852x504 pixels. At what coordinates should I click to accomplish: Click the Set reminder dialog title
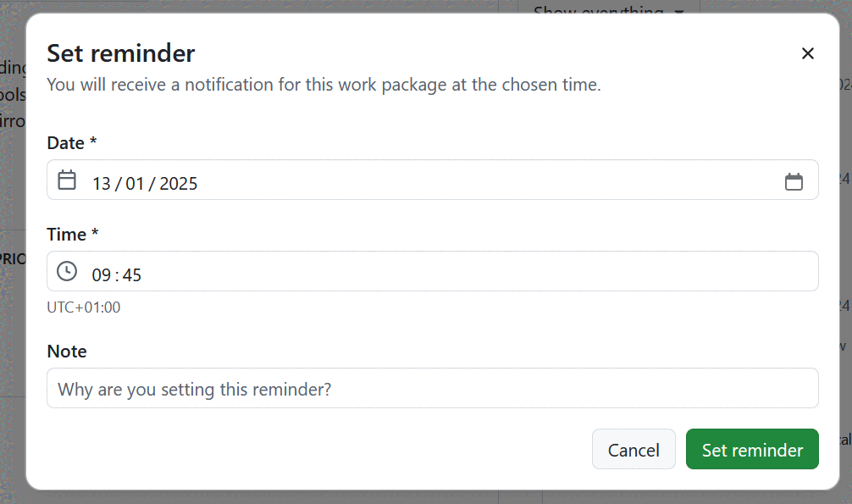click(120, 53)
